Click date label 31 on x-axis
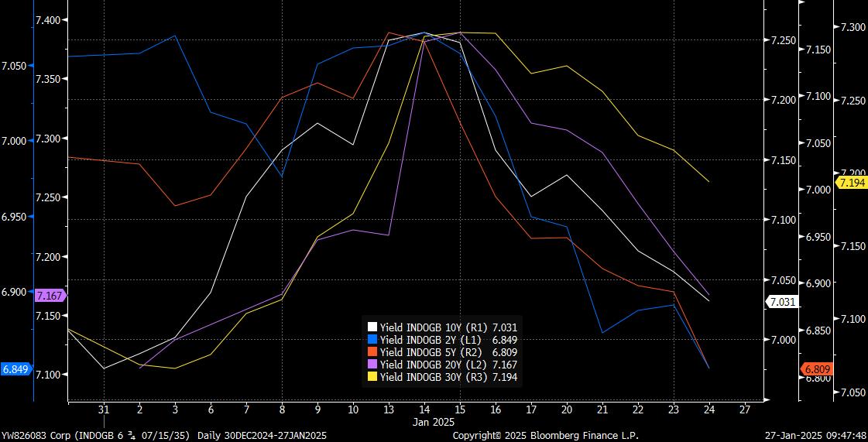The image size is (868, 442). (x=104, y=410)
